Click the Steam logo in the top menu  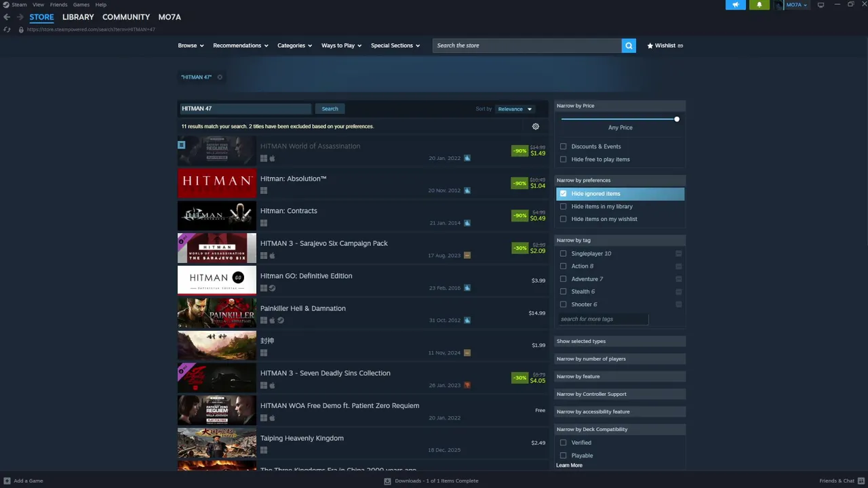coord(6,5)
